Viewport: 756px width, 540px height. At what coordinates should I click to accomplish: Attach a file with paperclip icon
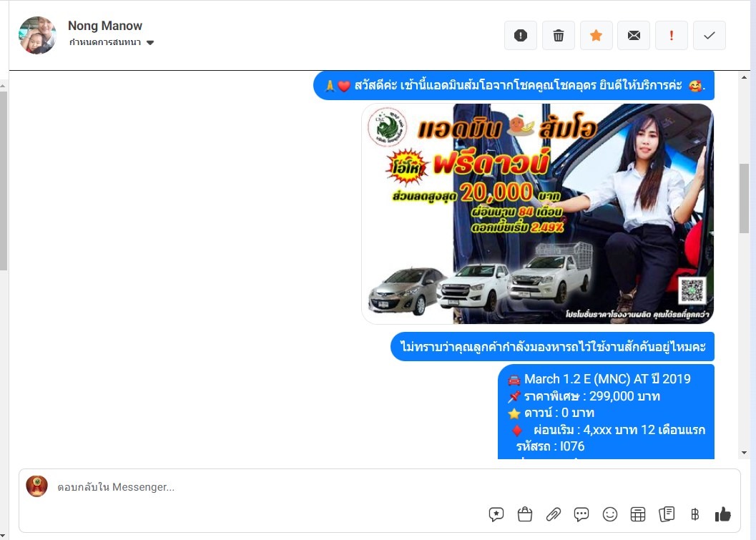[553, 514]
